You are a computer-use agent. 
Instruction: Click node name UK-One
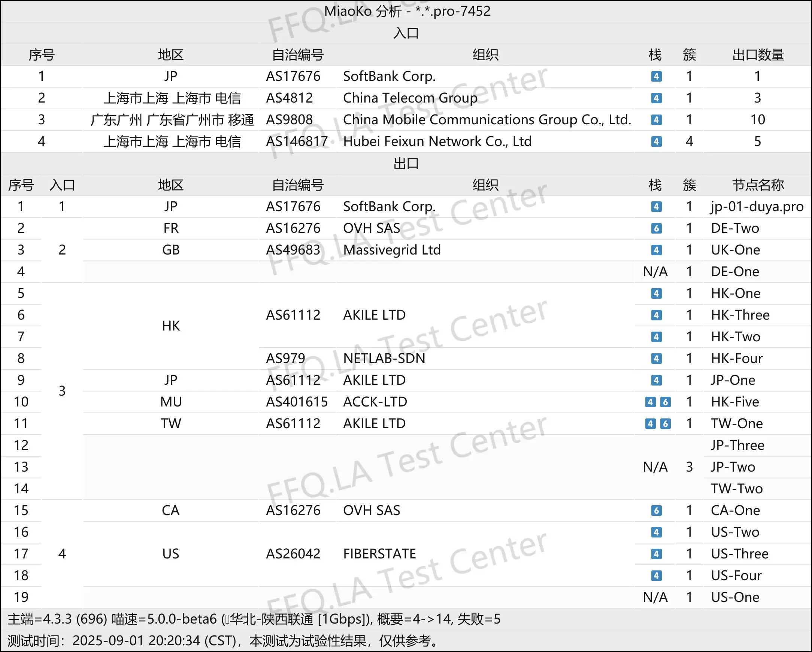[735, 250]
